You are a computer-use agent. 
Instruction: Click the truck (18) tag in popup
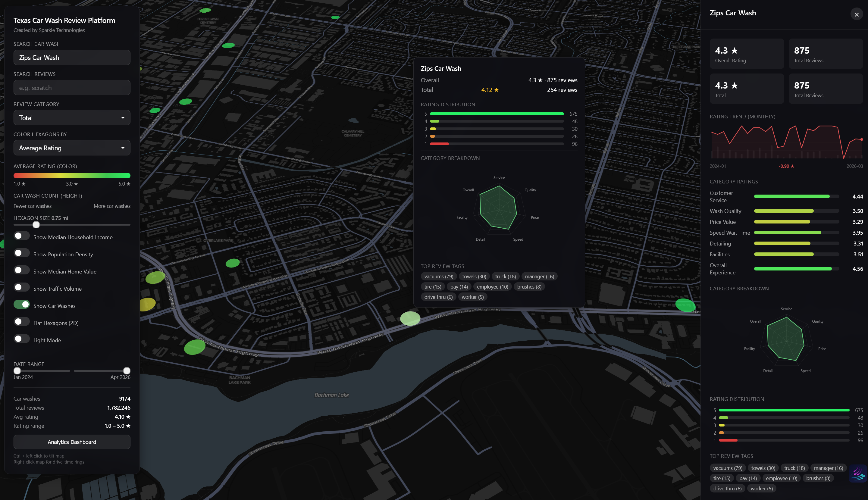(505, 277)
